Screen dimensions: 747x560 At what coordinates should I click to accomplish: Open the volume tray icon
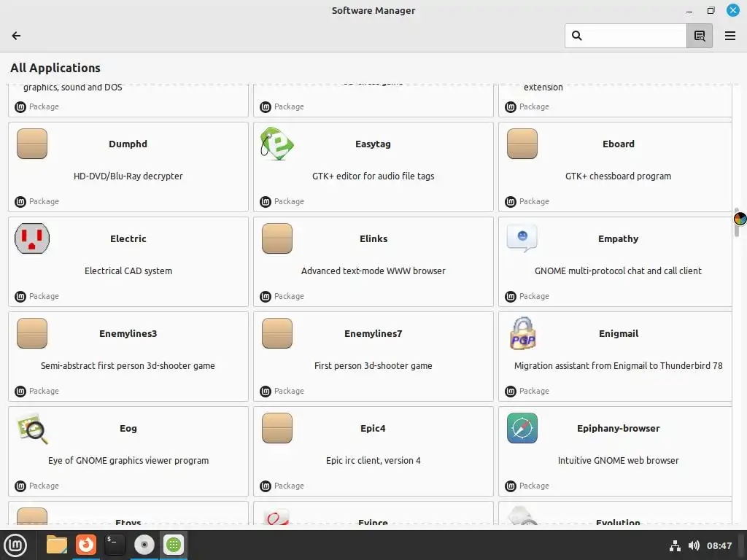[x=694, y=545]
